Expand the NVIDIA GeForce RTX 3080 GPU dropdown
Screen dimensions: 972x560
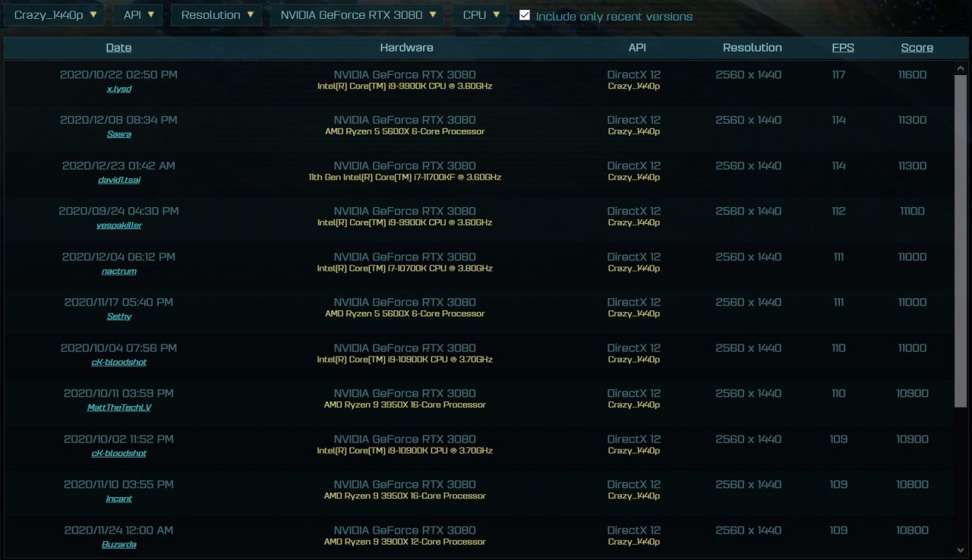click(x=357, y=14)
